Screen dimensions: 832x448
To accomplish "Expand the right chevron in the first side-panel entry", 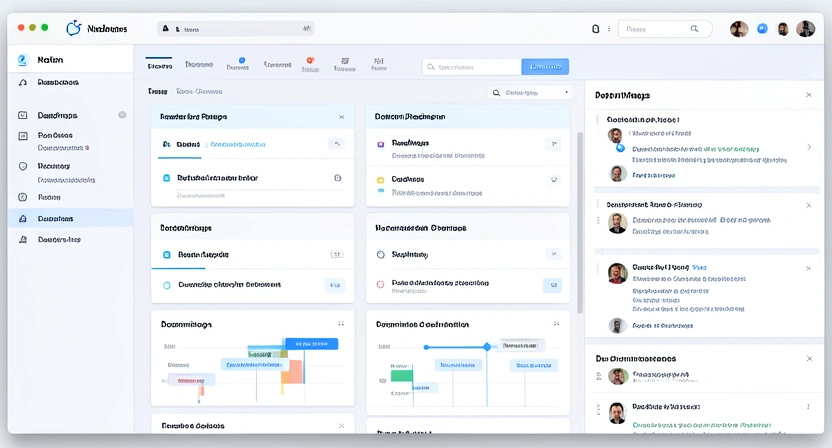I will coord(809,147).
